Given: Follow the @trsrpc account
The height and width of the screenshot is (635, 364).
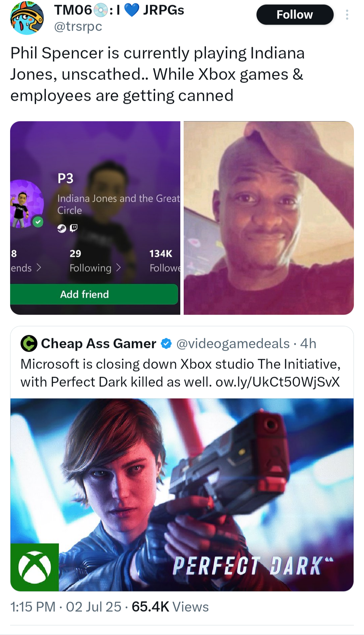Looking at the screenshot, I should click(x=295, y=15).
